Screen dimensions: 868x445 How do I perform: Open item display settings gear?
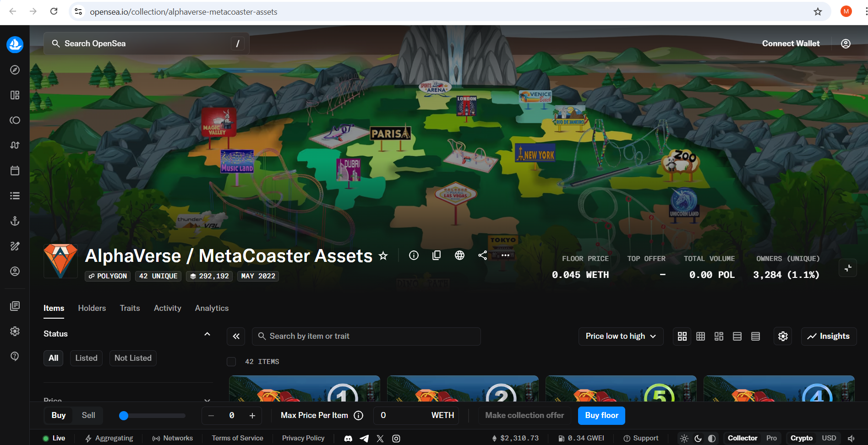(x=783, y=336)
